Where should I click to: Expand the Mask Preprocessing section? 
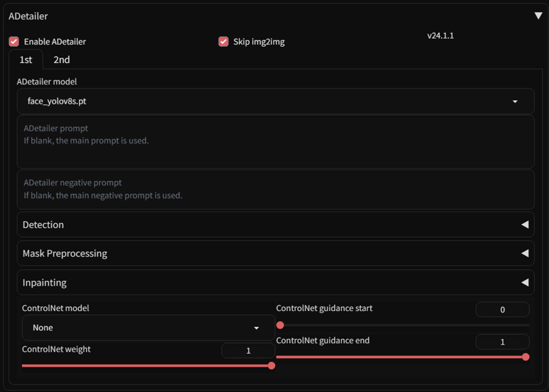pos(274,253)
